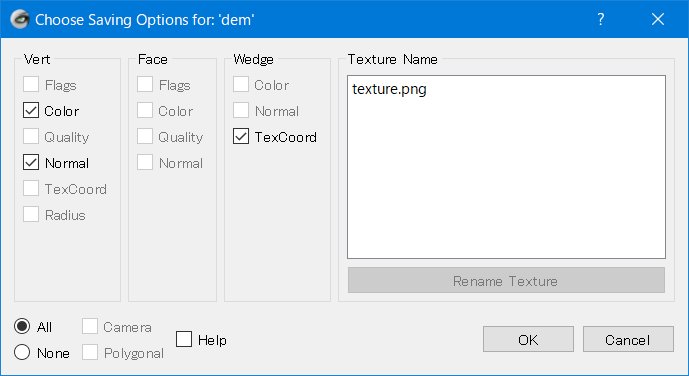Toggle the Wedge Normal checkbox

pos(241,110)
